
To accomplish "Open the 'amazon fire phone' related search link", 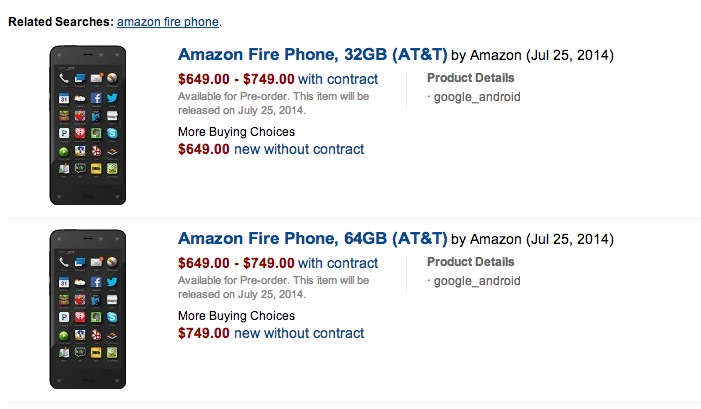I will [x=168, y=21].
